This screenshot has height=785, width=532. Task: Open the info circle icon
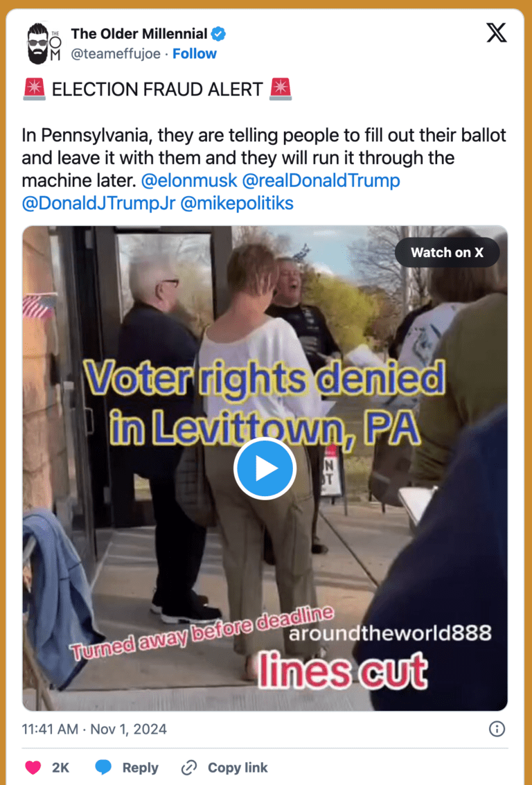tap(497, 729)
